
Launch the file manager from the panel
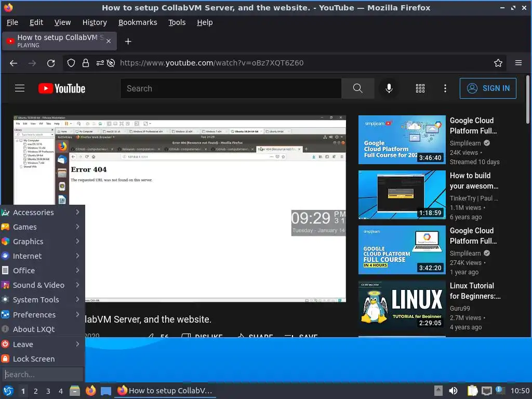(x=75, y=391)
